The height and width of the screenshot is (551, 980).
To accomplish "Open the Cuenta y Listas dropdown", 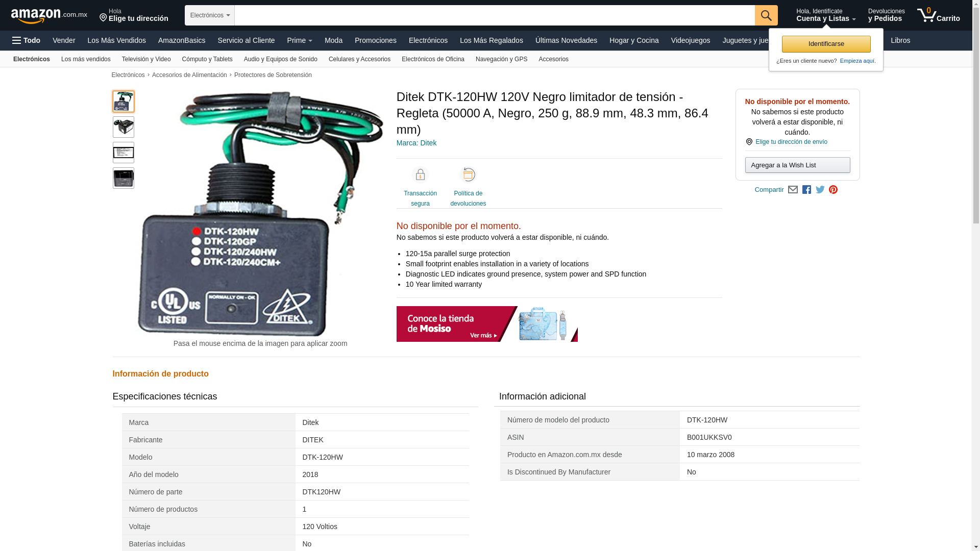I will coord(825,15).
